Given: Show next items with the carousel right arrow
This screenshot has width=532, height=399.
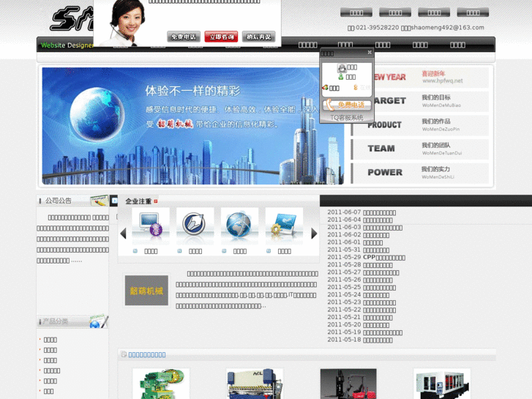Looking at the screenshot, I should click(x=314, y=233).
